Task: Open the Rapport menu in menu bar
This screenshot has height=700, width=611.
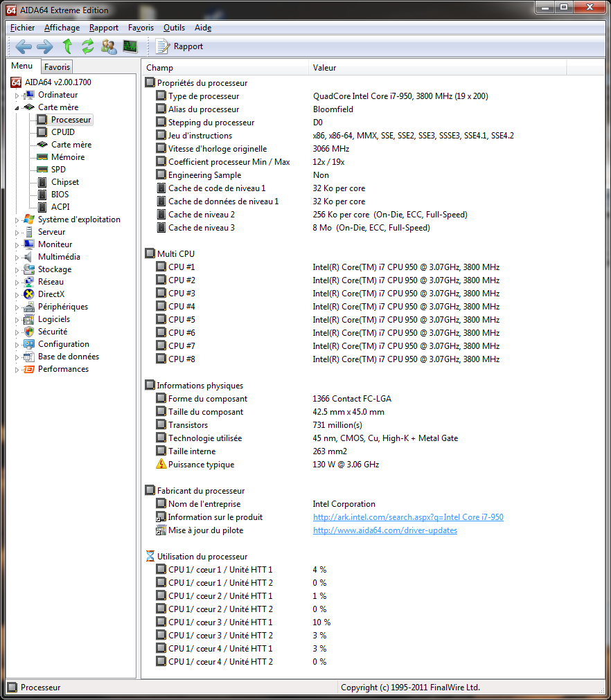Action: [x=104, y=28]
